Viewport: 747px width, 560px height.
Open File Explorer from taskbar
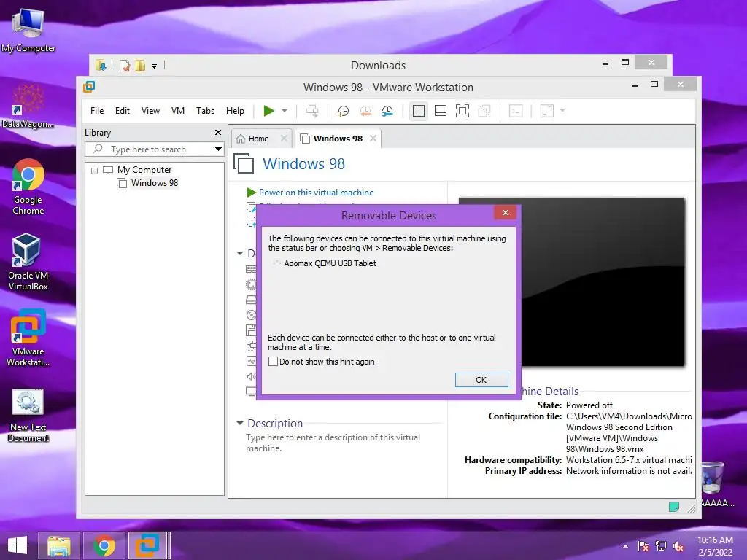(x=59, y=545)
